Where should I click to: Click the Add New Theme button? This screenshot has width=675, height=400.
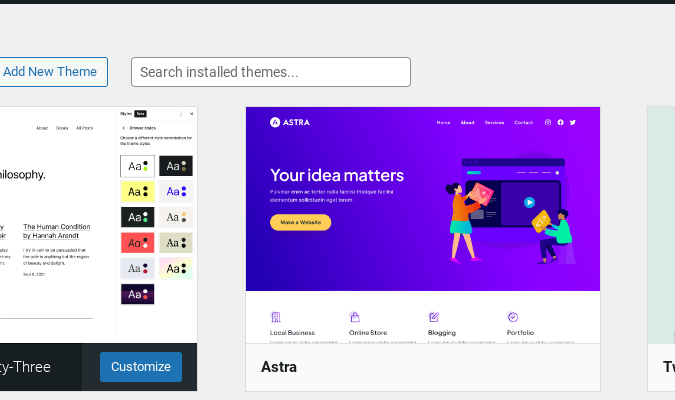pyautogui.click(x=52, y=72)
